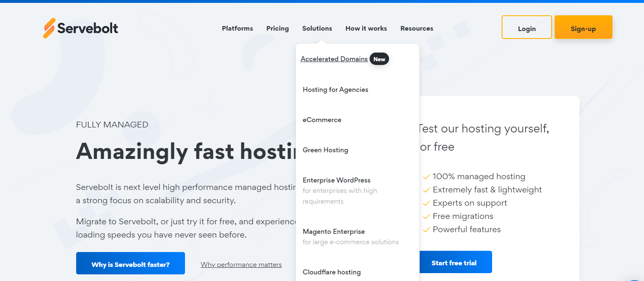Open Cloudflare hosting item
The image size is (644, 281).
pos(332,272)
